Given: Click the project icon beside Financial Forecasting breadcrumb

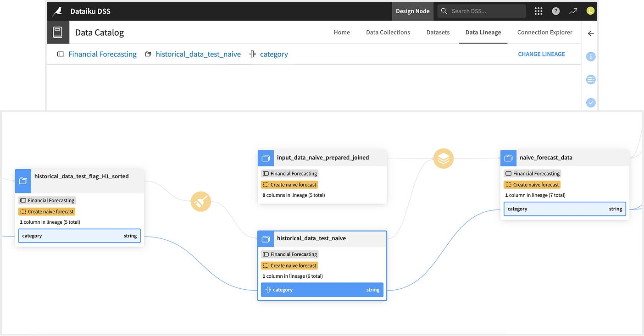Looking at the screenshot, I should [61, 54].
